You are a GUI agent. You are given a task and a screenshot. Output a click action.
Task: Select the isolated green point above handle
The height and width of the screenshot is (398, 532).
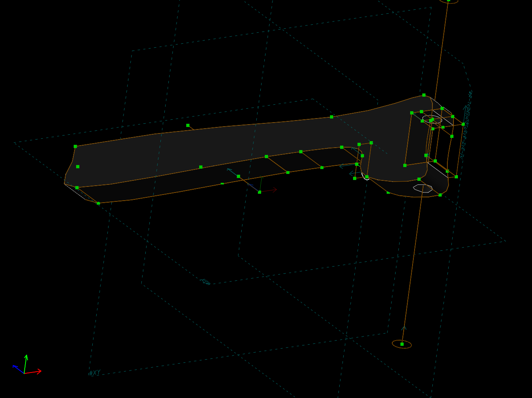click(x=188, y=125)
